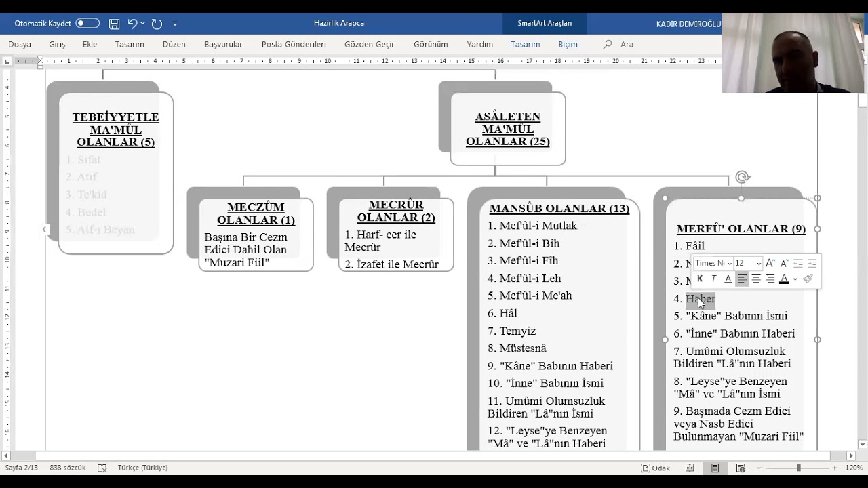Click the increase indent icon
This screenshot has height=488, width=868.
[x=812, y=263]
